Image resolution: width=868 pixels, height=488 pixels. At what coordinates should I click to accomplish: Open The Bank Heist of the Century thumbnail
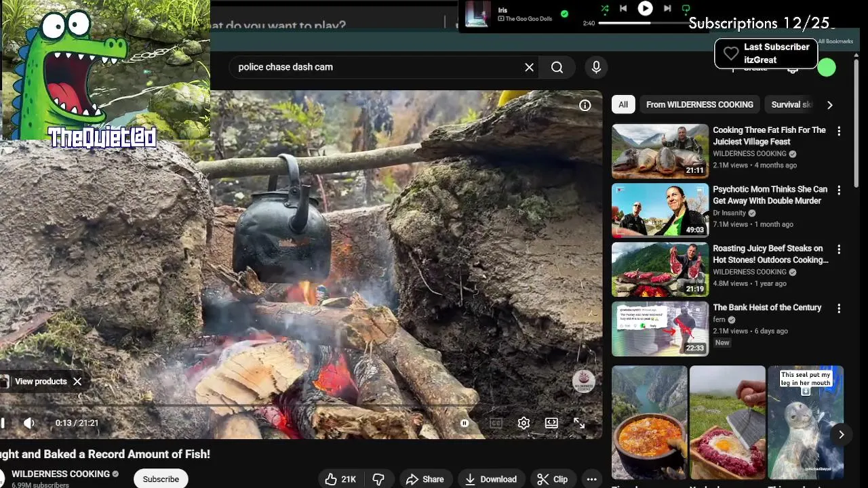tap(660, 329)
